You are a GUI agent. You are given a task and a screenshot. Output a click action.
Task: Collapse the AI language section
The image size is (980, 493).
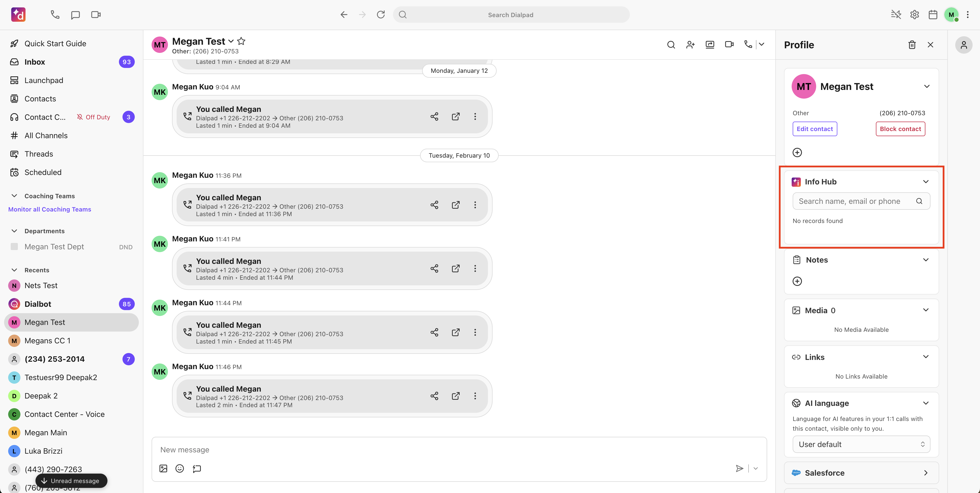(x=926, y=403)
